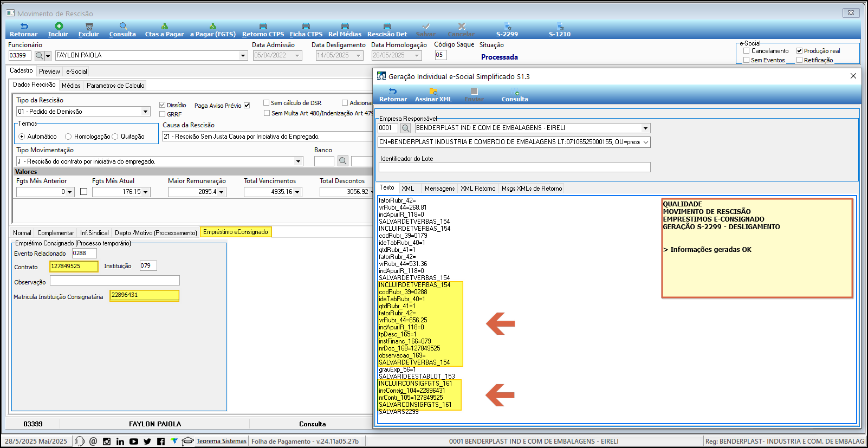Enable Sem Multa Art 480 checkbox
This screenshot has height=448, width=868.
[x=267, y=113]
